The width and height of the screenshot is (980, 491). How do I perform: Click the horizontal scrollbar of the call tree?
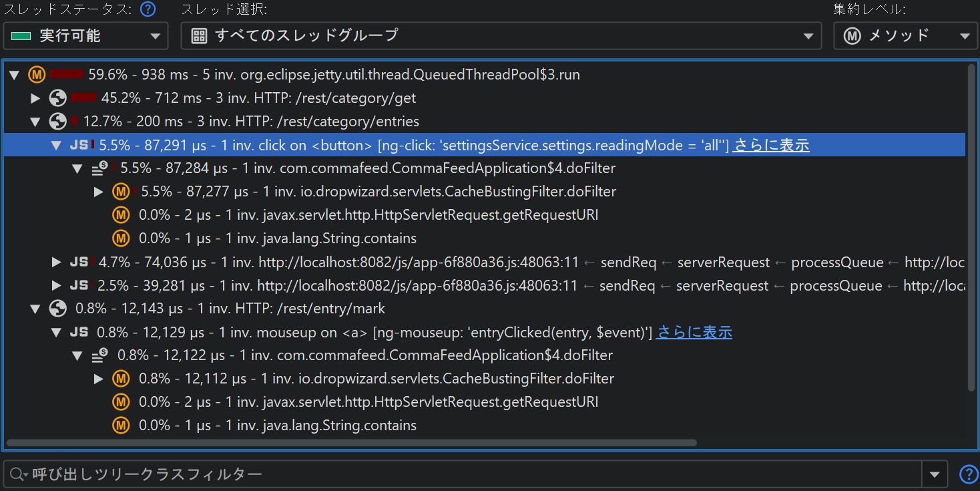point(350,442)
